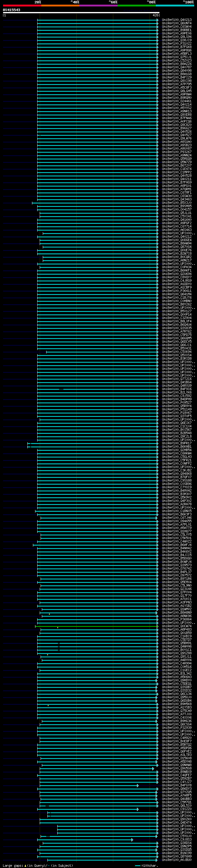This screenshot has width=197, height=868.
Task: Click the 426 query length label
Action: point(155,15)
